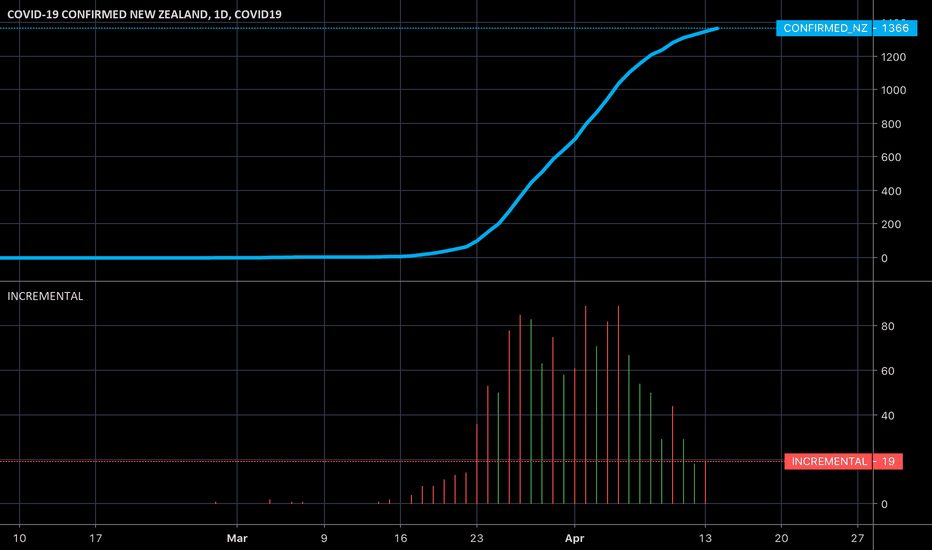Image resolution: width=932 pixels, height=550 pixels.
Task: Click the 80 value on the incremental axis
Action: pyautogui.click(x=887, y=326)
